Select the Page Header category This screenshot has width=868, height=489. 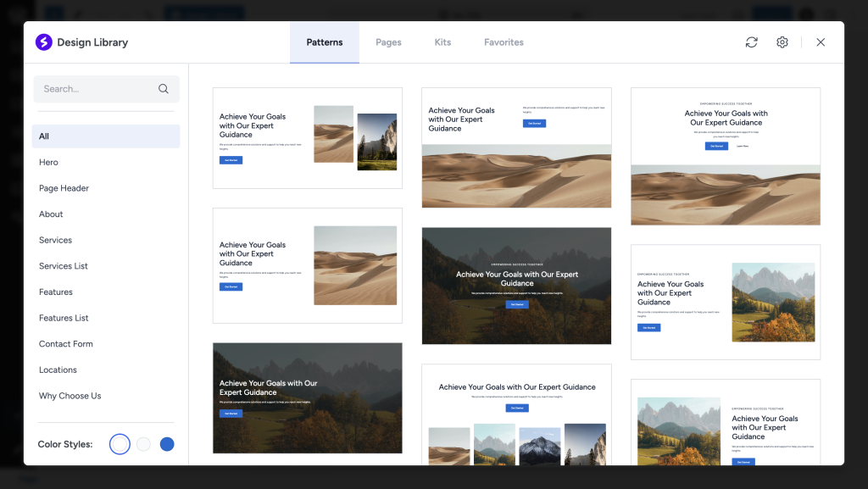62,187
